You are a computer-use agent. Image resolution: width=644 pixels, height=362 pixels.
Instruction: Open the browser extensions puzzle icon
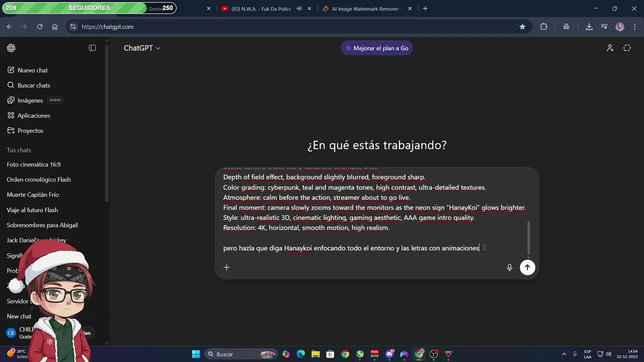(544, 27)
